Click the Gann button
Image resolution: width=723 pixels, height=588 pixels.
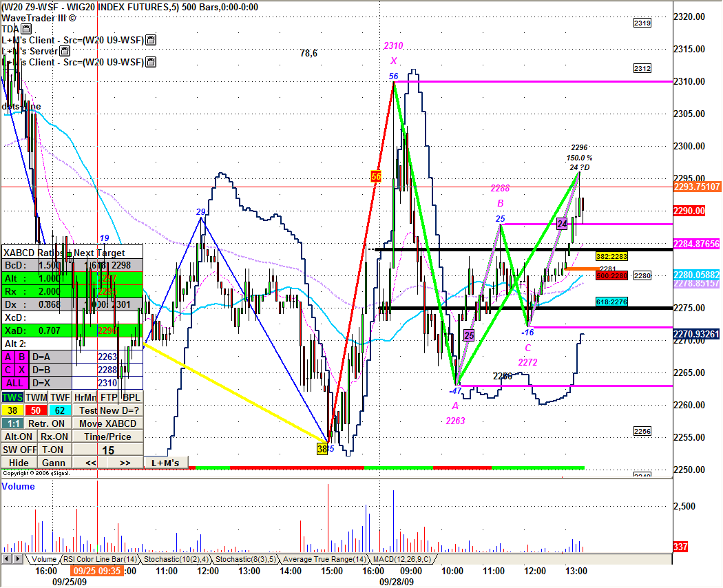(54, 463)
